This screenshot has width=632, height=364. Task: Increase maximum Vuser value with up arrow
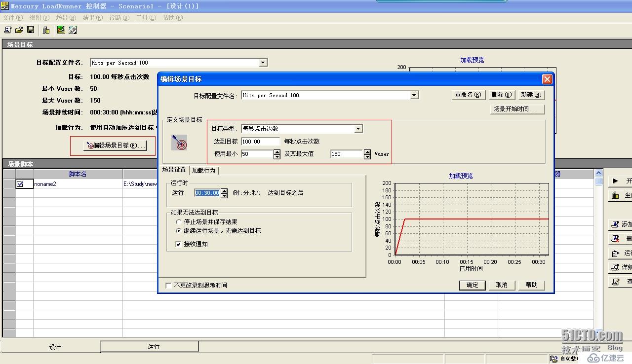coord(367,151)
